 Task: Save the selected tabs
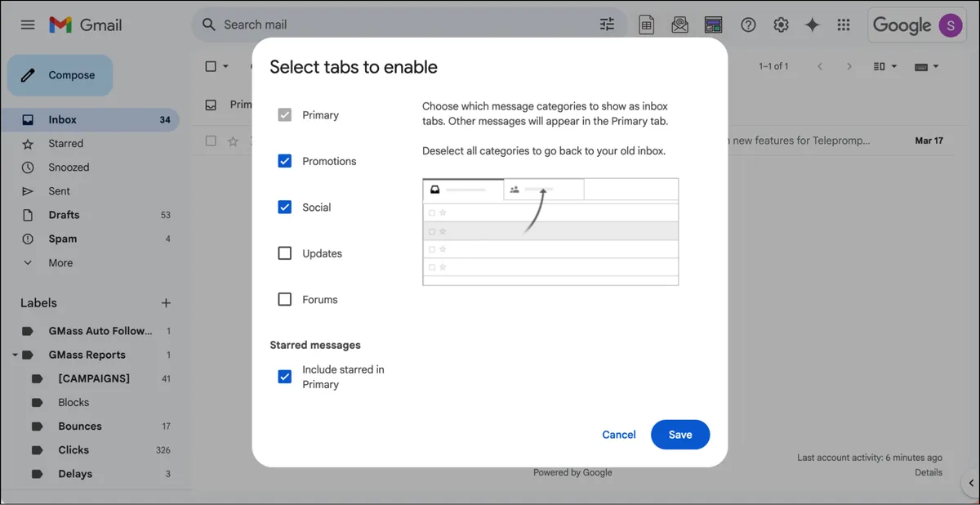[x=680, y=435]
